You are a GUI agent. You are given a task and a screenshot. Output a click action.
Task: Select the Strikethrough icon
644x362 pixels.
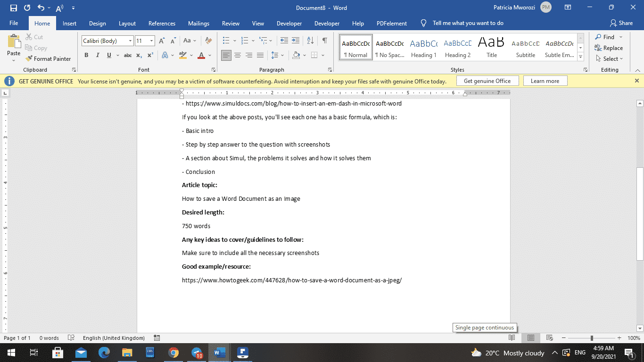click(x=127, y=55)
